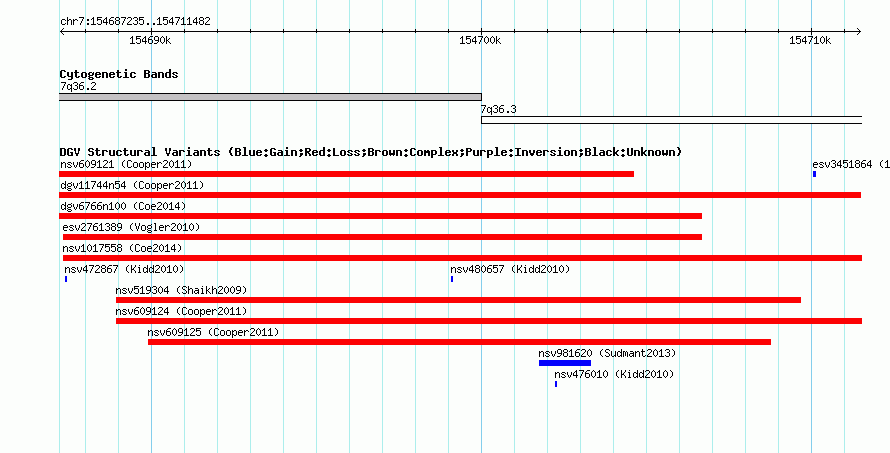This screenshot has height=453, width=890.
Task: Open the dgv6766n100 (Coe2014) label
Action: (123, 207)
